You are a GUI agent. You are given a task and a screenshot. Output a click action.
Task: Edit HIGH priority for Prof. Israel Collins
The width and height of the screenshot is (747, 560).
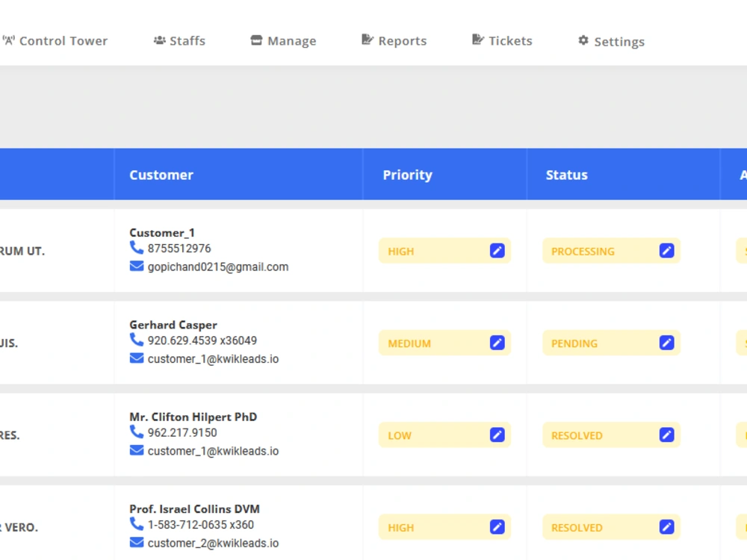(x=497, y=526)
